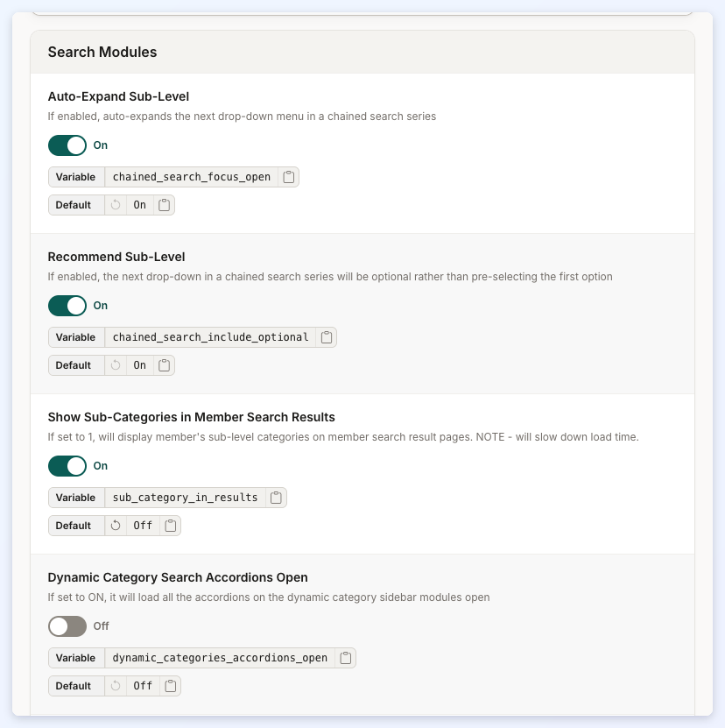Image resolution: width=725 pixels, height=728 pixels.
Task: Reset Show Sub-Categories setting to default Off
Action: (x=116, y=526)
